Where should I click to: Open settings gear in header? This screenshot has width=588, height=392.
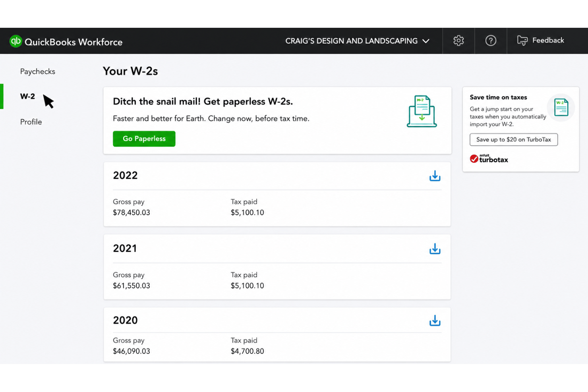pyautogui.click(x=458, y=41)
